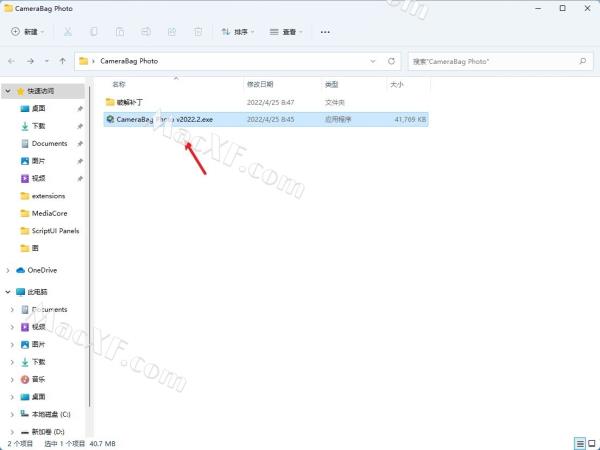The width and height of the screenshot is (600, 450).
Task: Go up one folder level arrow
Action: 62,61
